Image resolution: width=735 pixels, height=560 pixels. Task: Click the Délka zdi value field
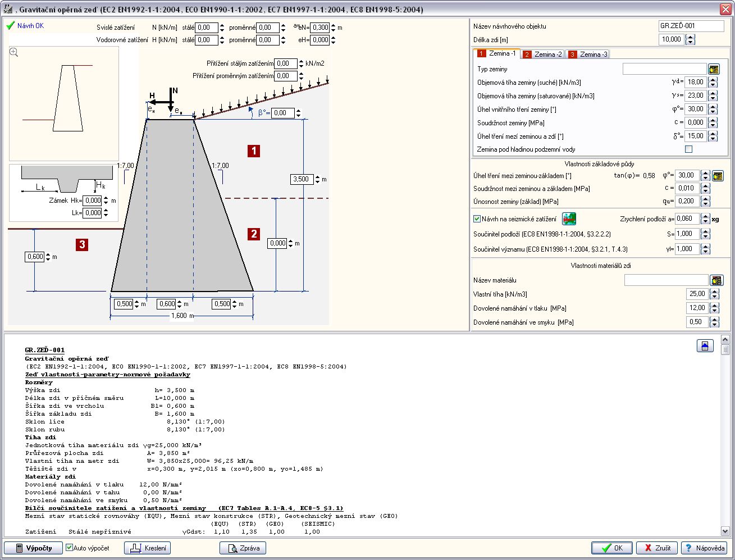(672, 39)
